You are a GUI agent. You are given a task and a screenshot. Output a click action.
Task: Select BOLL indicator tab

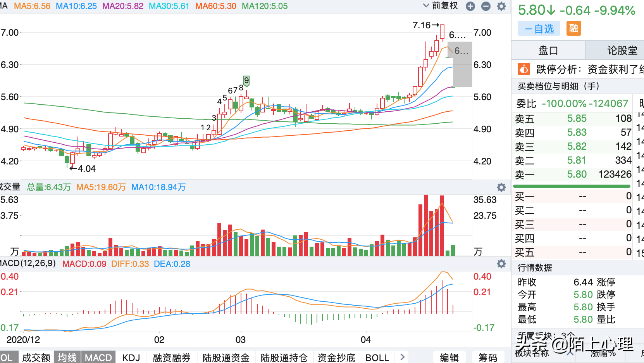click(377, 357)
